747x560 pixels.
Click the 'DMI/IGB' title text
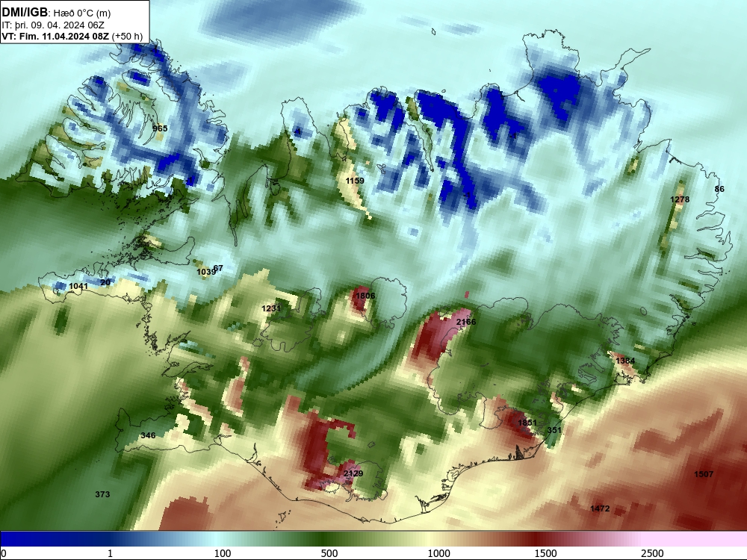pyautogui.click(x=25, y=13)
